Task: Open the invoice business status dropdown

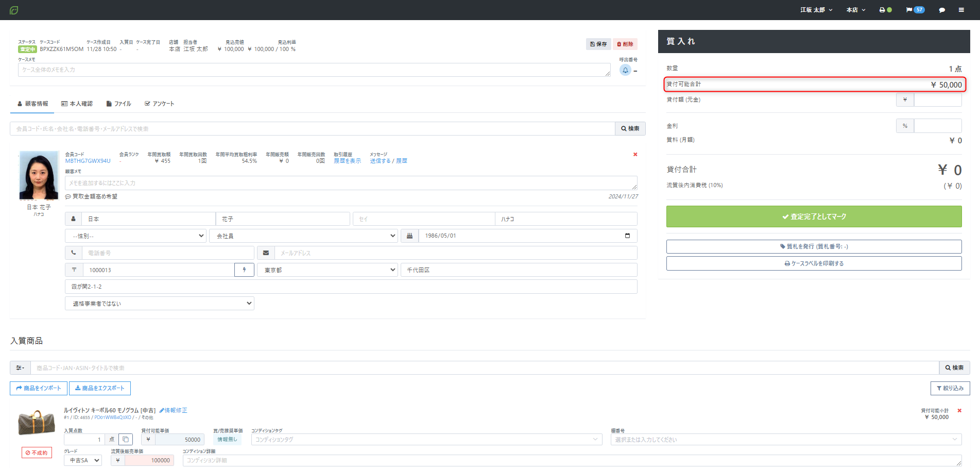Action: [x=160, y=303]
